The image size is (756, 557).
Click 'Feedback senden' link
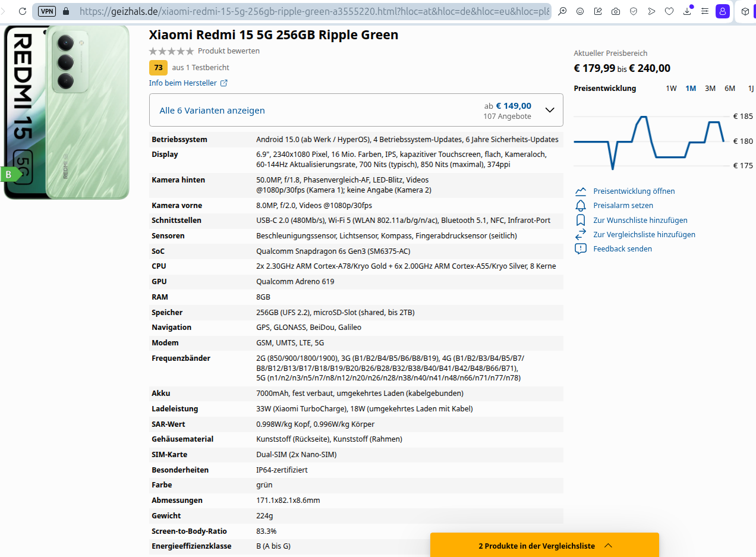(x=622, y=248)
